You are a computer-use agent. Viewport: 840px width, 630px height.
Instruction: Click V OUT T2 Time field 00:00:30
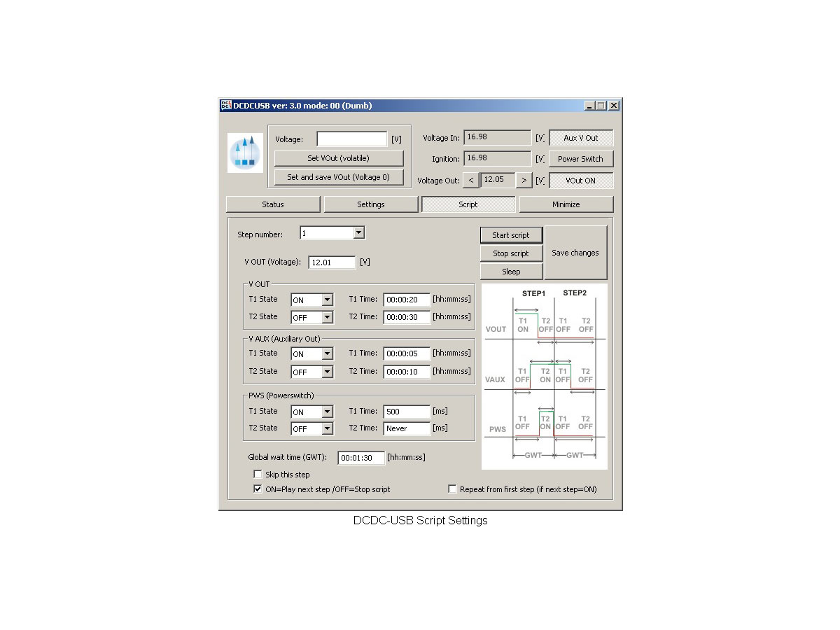pyautogui.click(x=407, y=317)
